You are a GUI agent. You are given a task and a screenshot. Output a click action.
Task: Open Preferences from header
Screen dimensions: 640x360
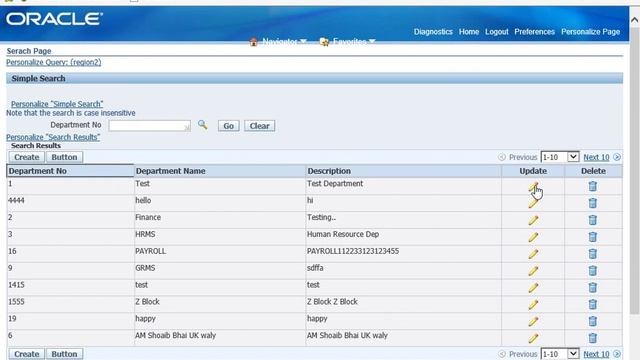[534, 32]
